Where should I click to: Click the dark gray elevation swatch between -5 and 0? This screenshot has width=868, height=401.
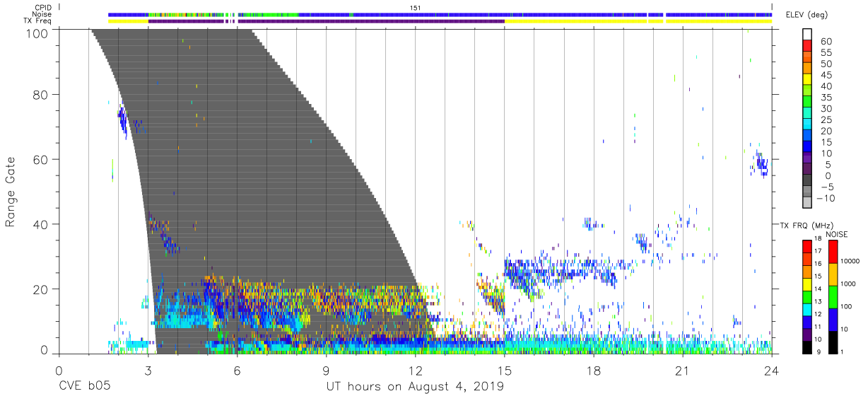[x=808, y=181]
